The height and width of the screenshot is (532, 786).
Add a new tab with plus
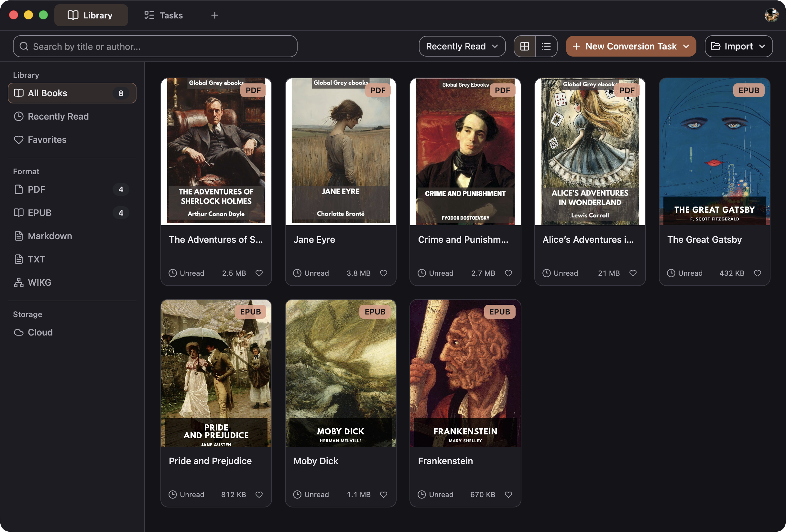pos(215,15)
